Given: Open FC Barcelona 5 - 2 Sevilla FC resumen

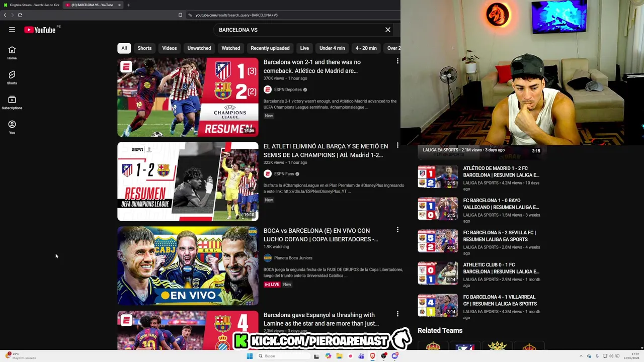Looking at the screenshot, I should pos(500,236).
